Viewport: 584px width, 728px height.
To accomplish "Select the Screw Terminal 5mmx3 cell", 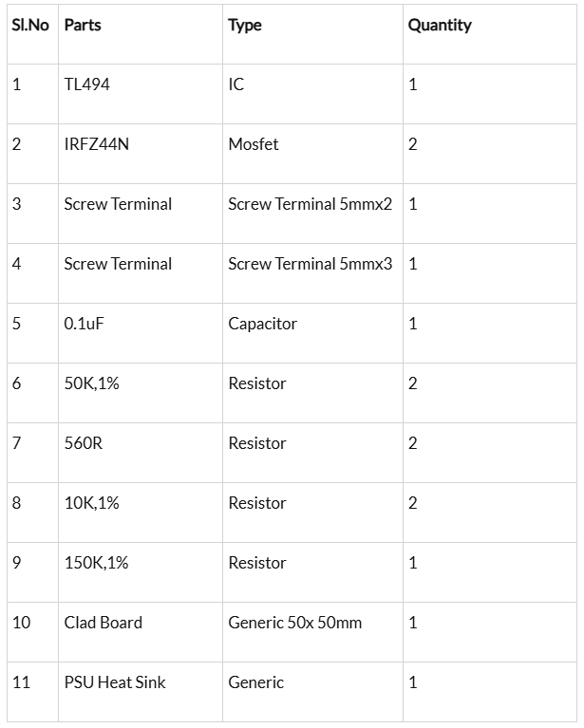I will (x=310, y=264).
